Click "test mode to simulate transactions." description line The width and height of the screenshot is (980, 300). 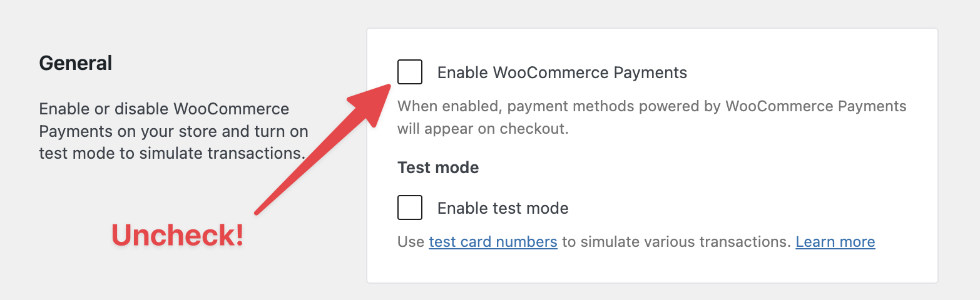coord(171,154)
